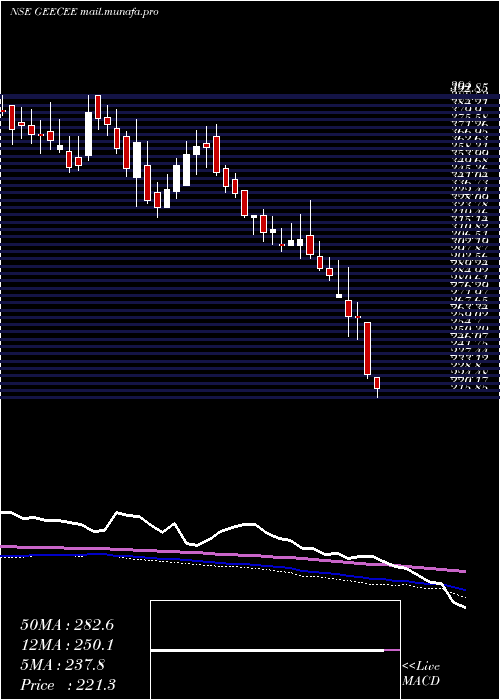Click the '<<Live MACD' label
The height and width of the screenshot is (700, 500).
(421, 674)
